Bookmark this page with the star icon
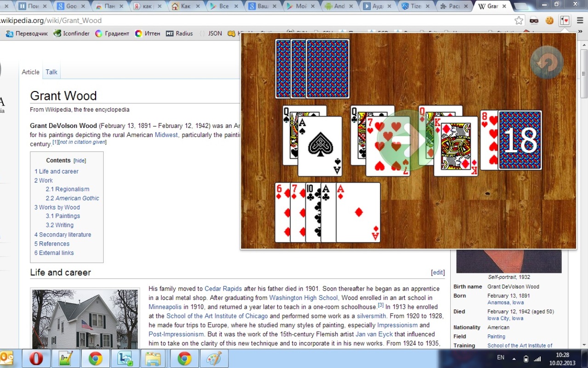Viewport: 588px width, 368px height. 519,20
